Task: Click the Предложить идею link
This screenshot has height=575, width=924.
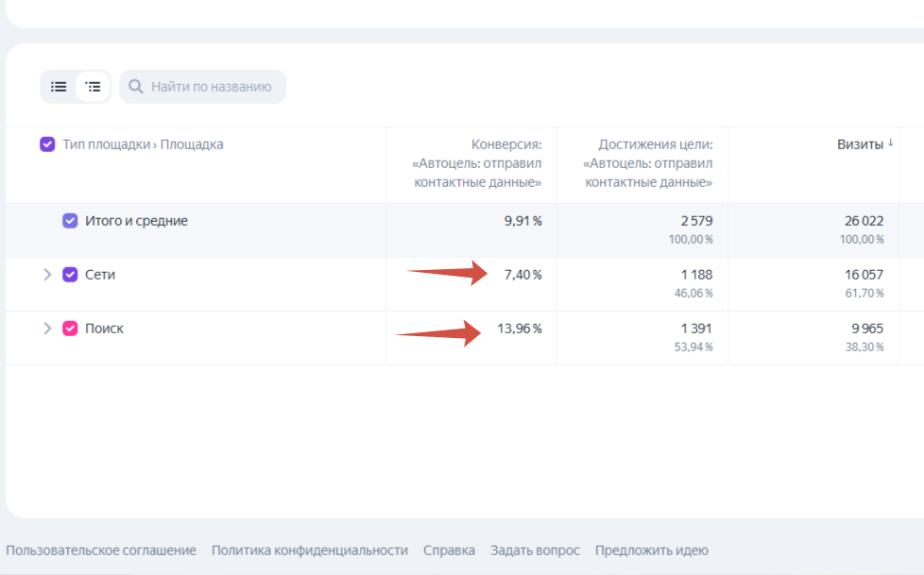Action: (651, 550)
